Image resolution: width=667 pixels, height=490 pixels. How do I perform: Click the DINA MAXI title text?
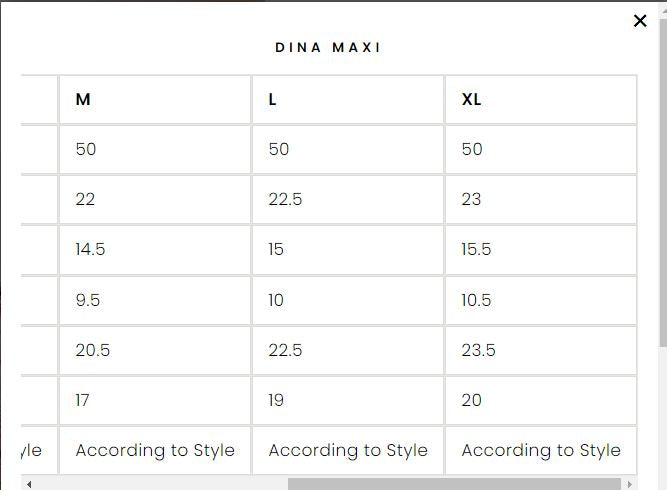328,47
